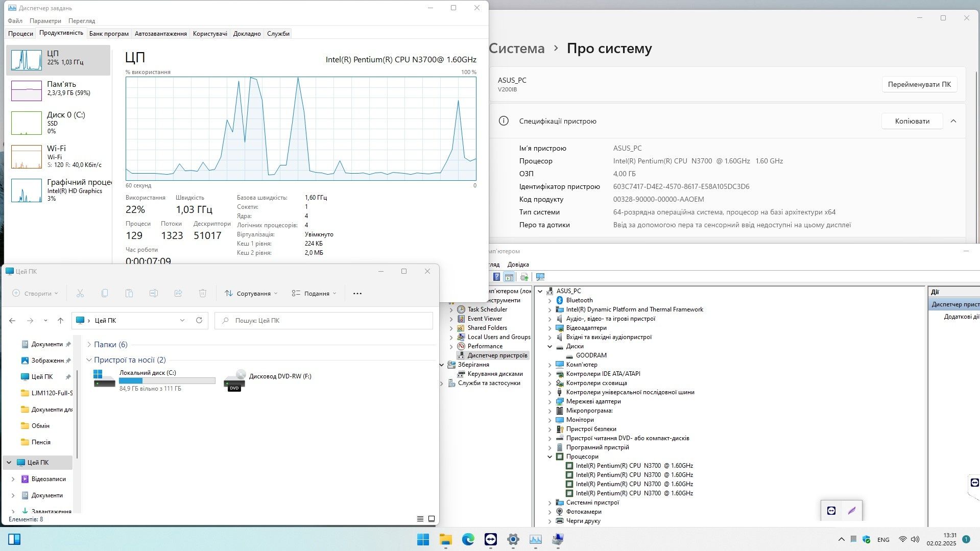Image resolution: width=980 pixels, height=551 pixels.
Task: Open recent locations dropdown arrow
Action: point(45,321)
